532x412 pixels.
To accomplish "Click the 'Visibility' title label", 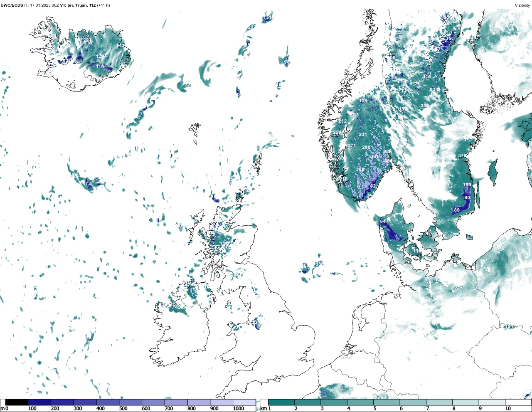I will (x=522, y=5).
